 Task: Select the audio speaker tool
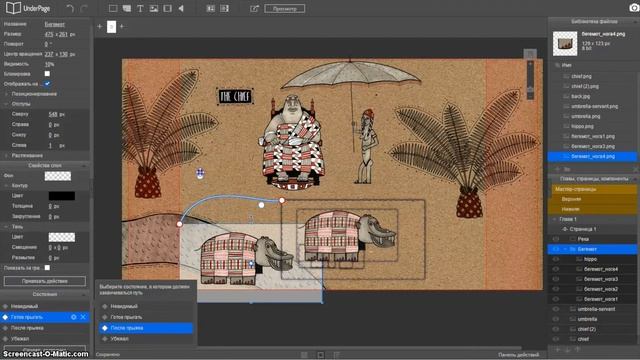coord(181,8)
